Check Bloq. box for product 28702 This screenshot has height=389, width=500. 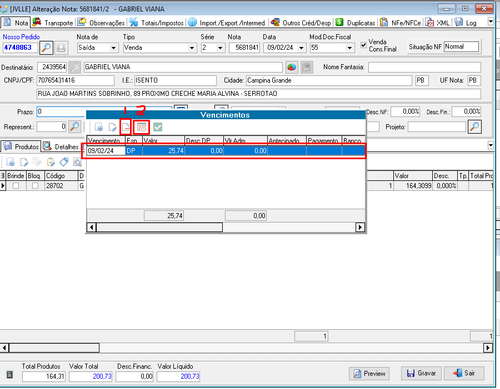tap(35, 186)
